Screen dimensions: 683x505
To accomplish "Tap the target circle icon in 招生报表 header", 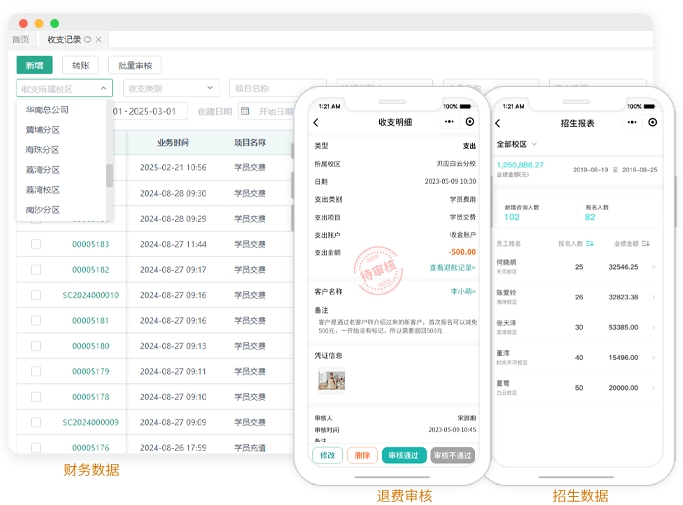I will [x=652, y=122].
